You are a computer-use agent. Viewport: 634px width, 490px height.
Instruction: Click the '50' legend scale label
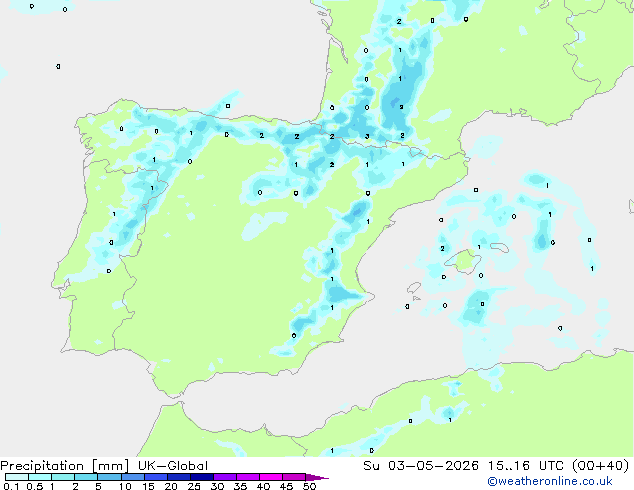coord(309,486)
